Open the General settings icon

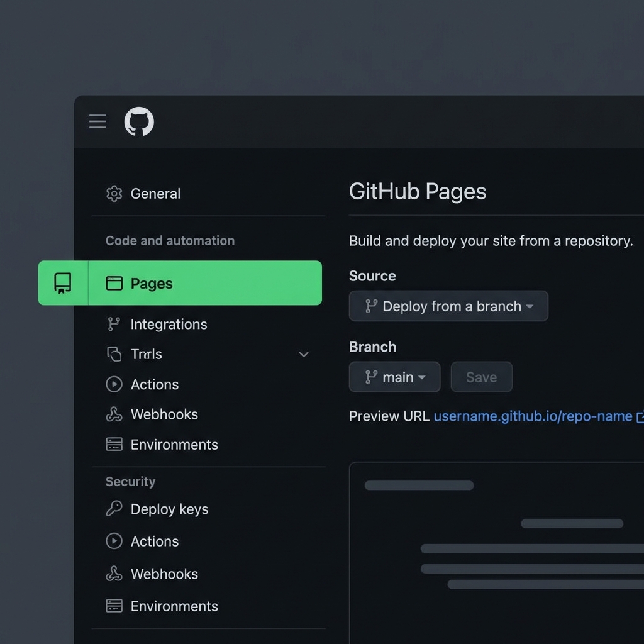pos(114,194)
